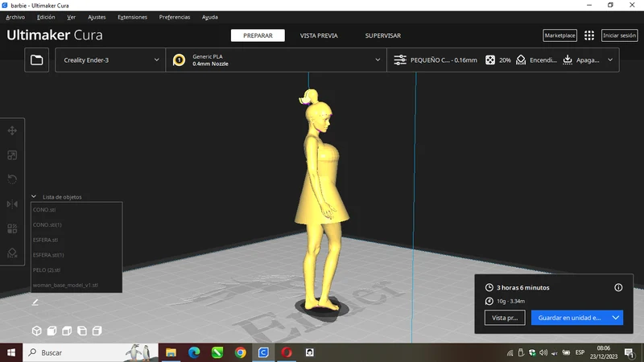Collapse the Lista de objetos panel
This screenshot has height=362, width=644.
click(x=34, y=196)
